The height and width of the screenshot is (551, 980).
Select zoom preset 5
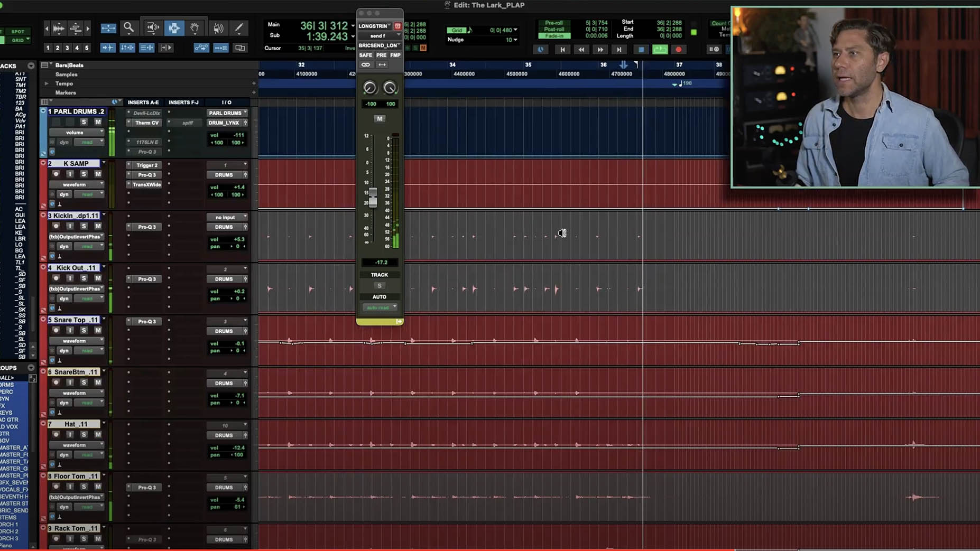[x=87, y=48]
